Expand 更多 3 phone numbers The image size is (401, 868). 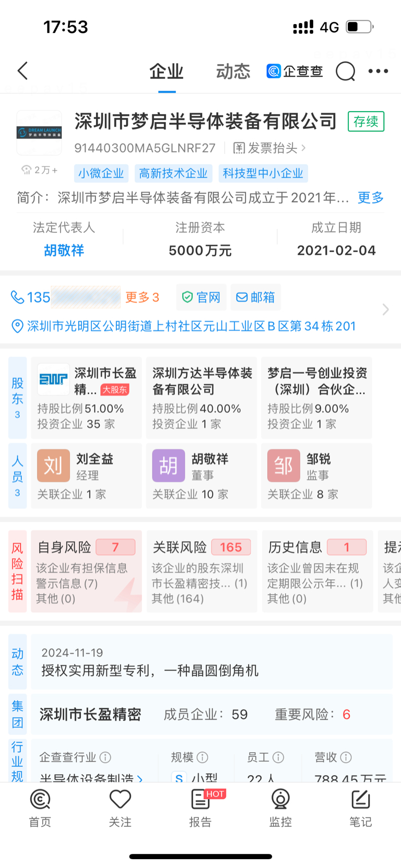142,297
